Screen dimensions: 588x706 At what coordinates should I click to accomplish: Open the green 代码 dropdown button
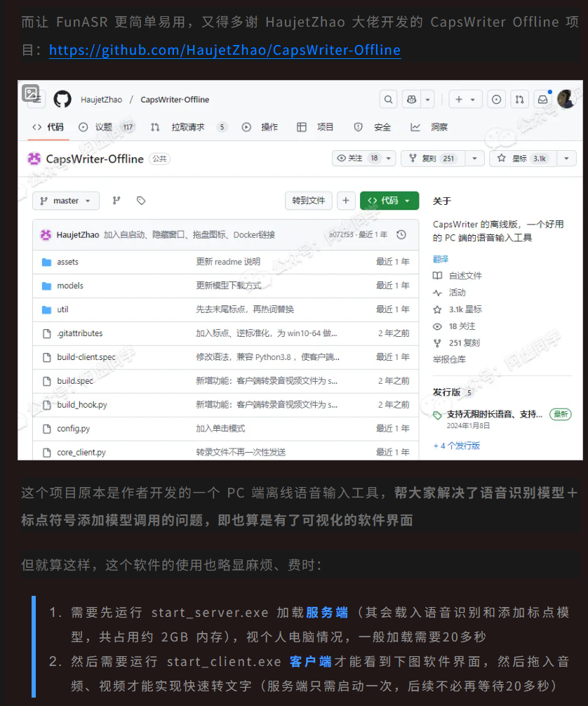pyautogui.click(x=389, y=201)
